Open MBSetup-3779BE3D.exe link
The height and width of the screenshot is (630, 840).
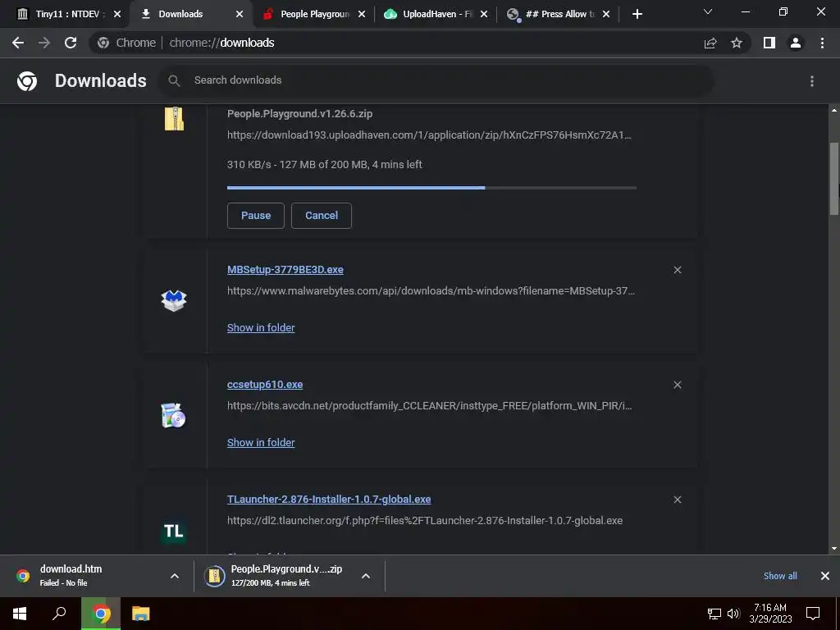285,269
